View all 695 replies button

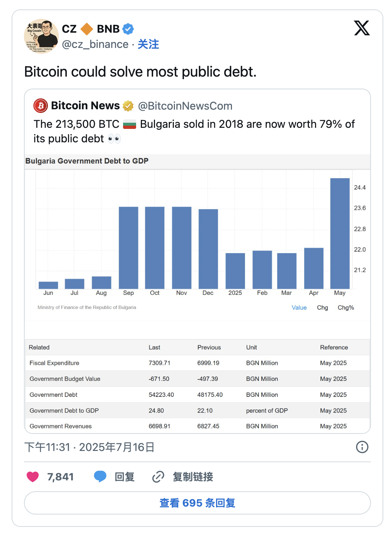pyautogui.click(x=197, y=503)
